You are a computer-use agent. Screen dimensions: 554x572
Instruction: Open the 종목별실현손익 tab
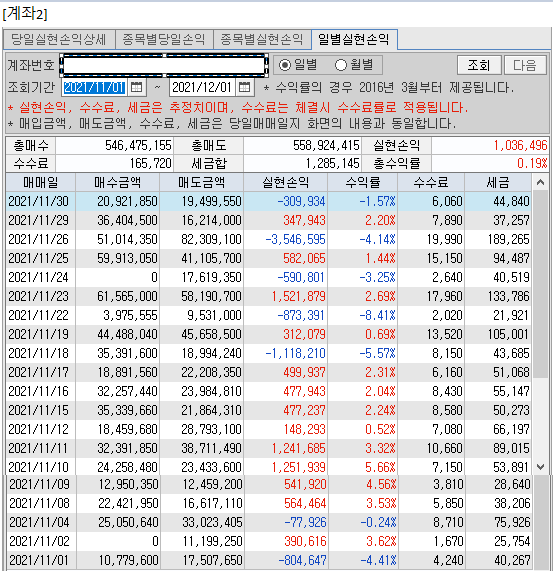pos(262,39)
